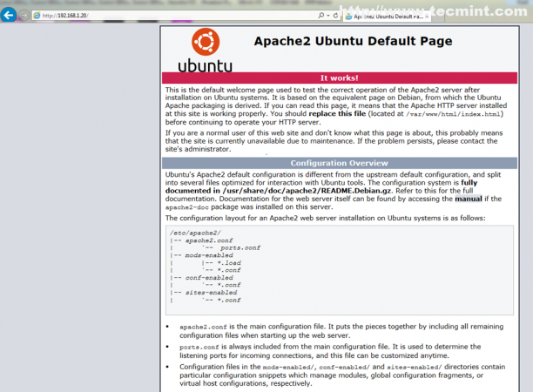533x392 pixels.
Task: Click the Ubuntu circle logo
Action: [x=205, y=43]
